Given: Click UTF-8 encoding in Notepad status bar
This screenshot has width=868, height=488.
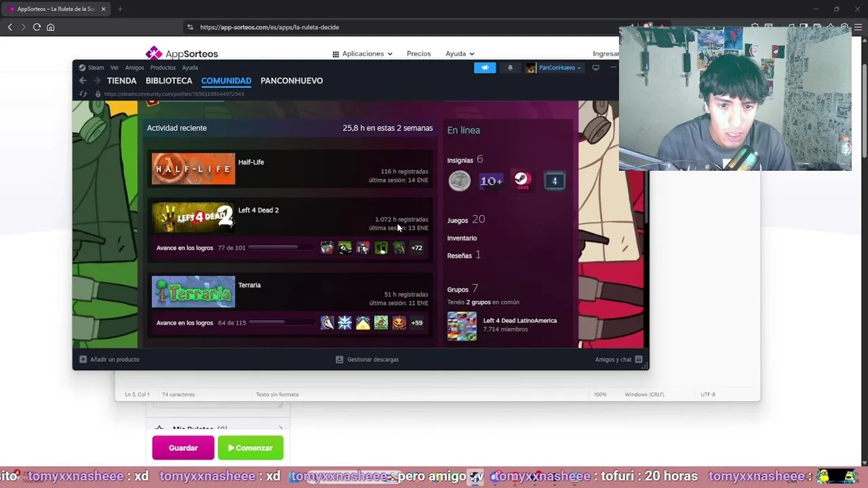Looking at the screenshot, I should point(708,394).
